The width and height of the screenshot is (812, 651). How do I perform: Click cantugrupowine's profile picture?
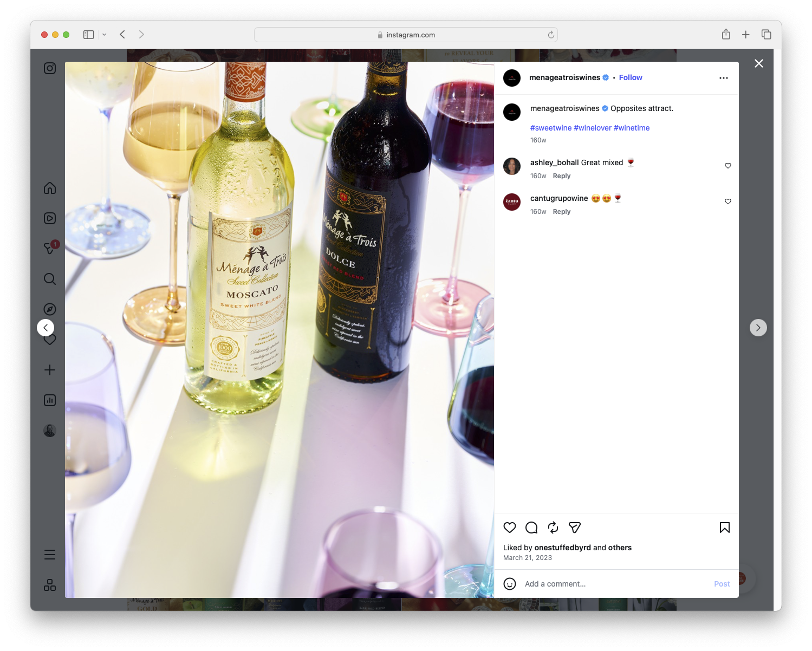[512, 202]
